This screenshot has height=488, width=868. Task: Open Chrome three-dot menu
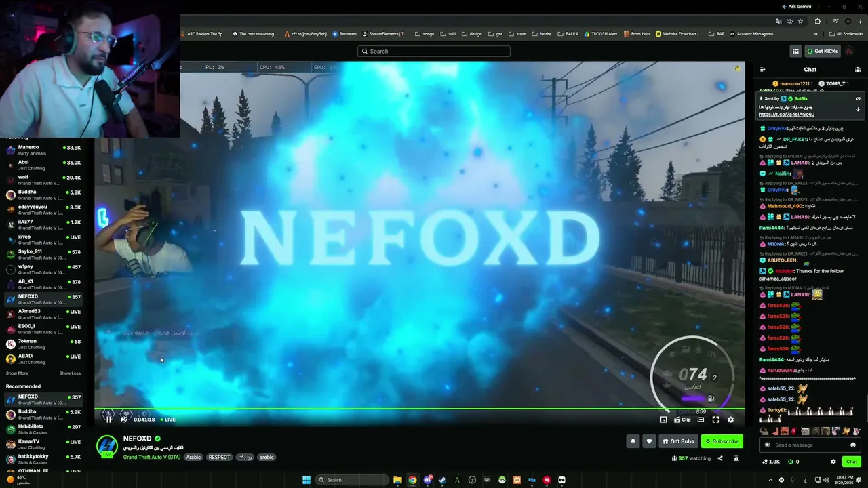click(861, 21)
